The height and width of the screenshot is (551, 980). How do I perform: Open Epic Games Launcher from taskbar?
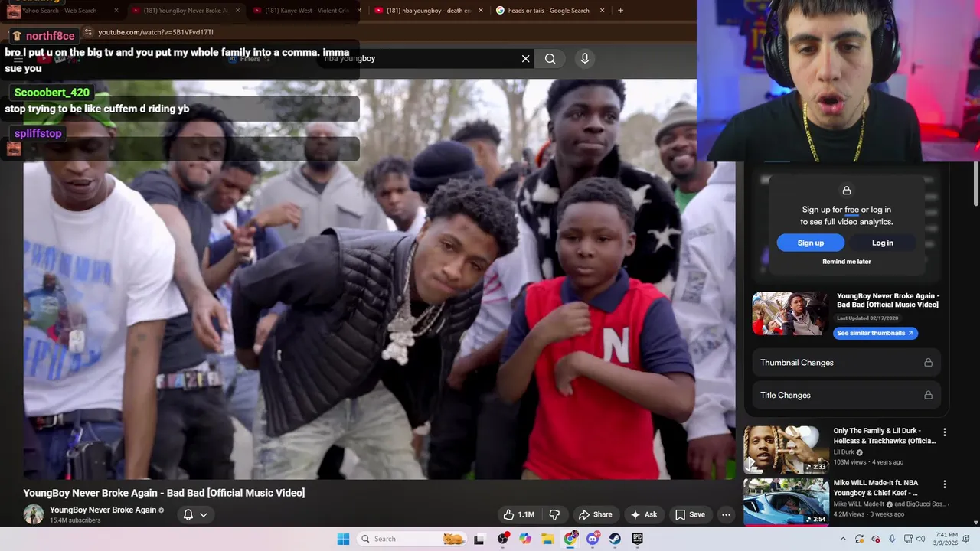(637, 539)
